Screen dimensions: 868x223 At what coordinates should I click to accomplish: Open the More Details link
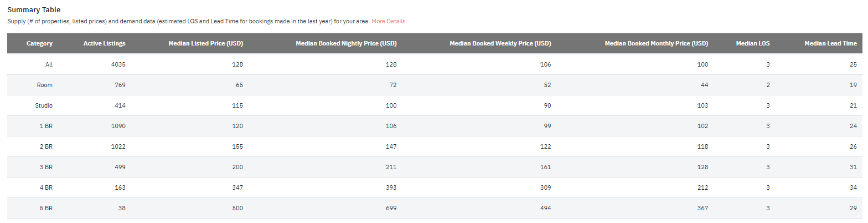pos(389,21)
